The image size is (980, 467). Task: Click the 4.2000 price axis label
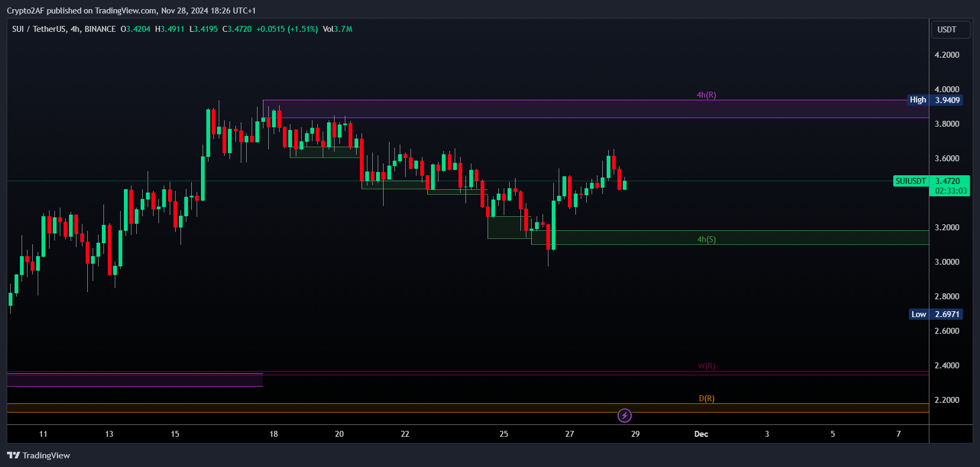(947, 55)
